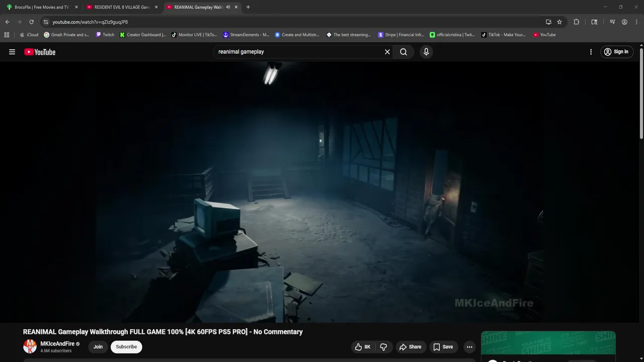Image resolution: width=644 pixels, height=362 pixels.
Task: Open a new browser tab
Action: click(x=248, y=7)
